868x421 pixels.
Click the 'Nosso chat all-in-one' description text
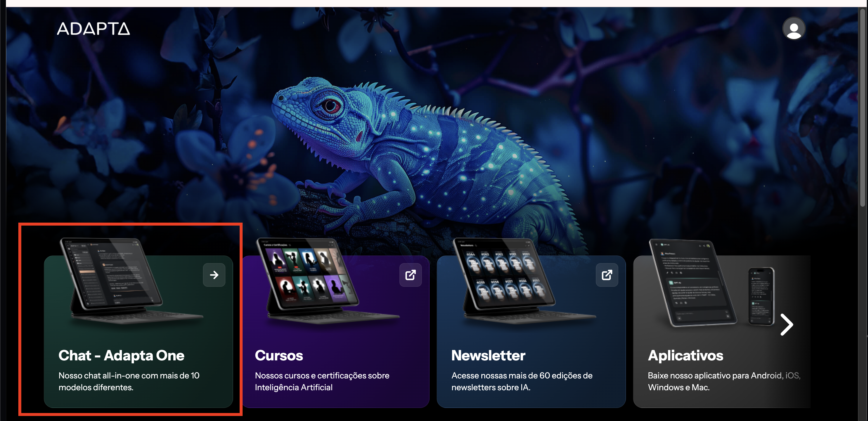pyautogui.click(x=129, y=381)
